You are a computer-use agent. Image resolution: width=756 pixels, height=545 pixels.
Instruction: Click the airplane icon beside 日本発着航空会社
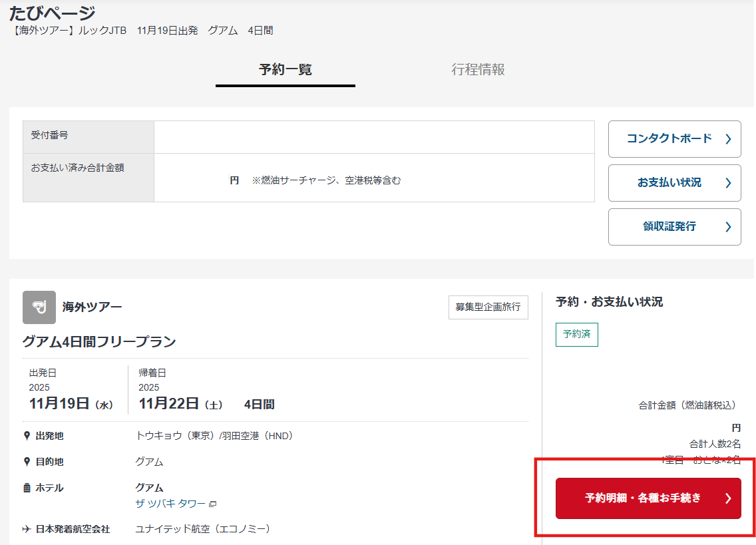pos(27,529)
